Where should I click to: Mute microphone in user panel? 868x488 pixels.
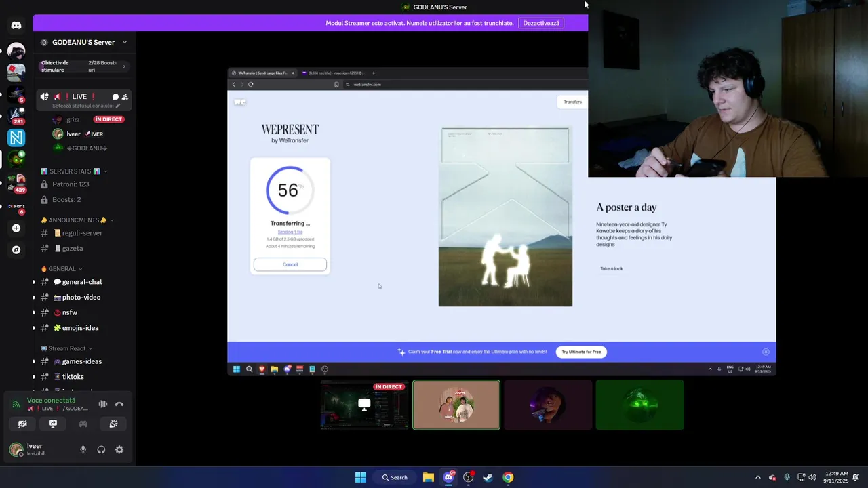click(x=83, y=449)
